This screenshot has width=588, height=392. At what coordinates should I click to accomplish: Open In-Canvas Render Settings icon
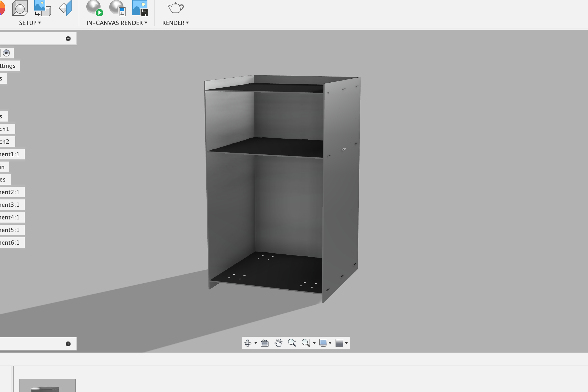pyautogui.click(x=117, y=8)
